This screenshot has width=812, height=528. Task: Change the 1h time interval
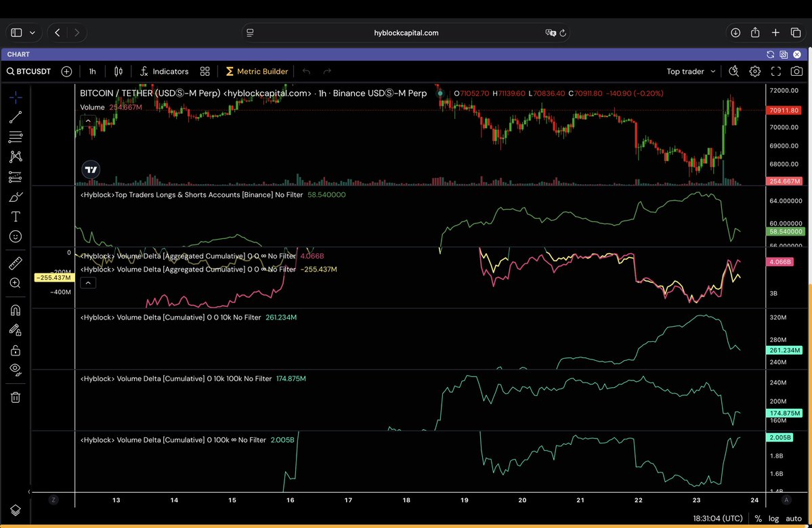pos(92,72)
